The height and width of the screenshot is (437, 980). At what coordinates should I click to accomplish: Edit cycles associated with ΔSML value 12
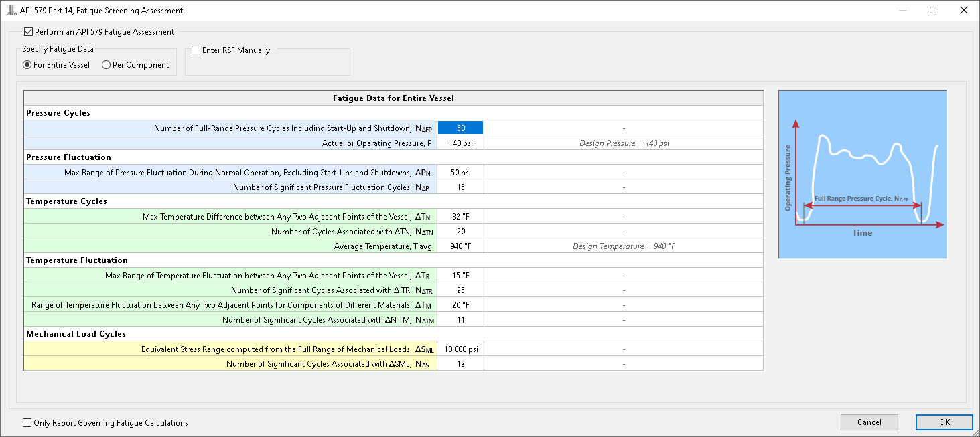pyautogui.click(x=460, y=363)
